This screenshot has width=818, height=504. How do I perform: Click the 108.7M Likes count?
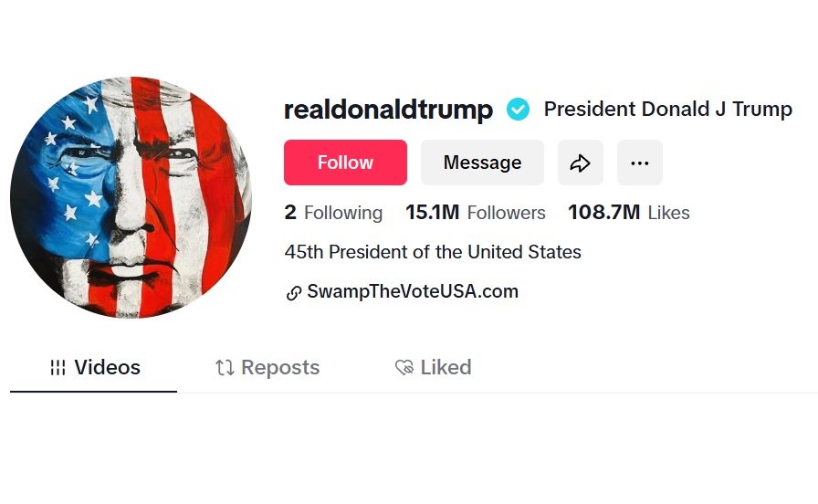click(x=628, y=213)
